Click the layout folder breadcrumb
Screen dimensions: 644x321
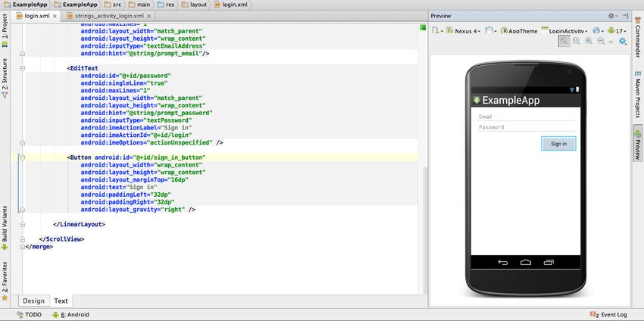[194, 5]
